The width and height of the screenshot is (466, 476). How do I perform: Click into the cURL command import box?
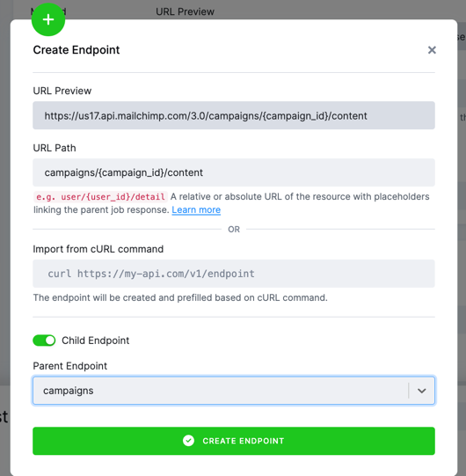coord(234,274)
